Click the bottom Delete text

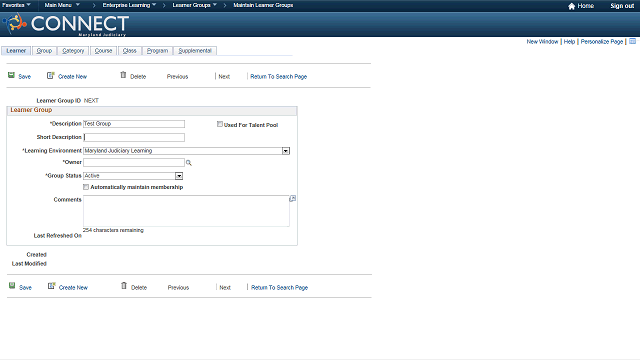tap(139, 288)
